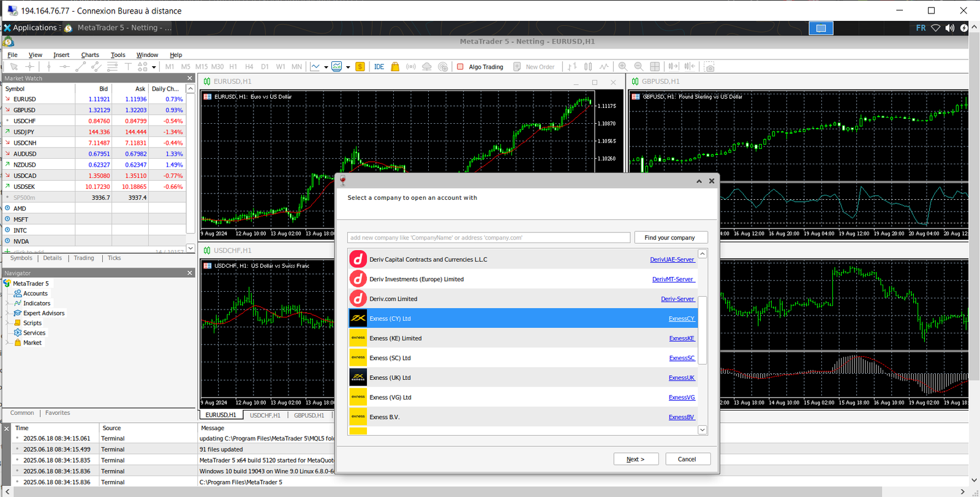Take a chart screenshot with camera icon
980x497 pixels.
pos(709,67)
